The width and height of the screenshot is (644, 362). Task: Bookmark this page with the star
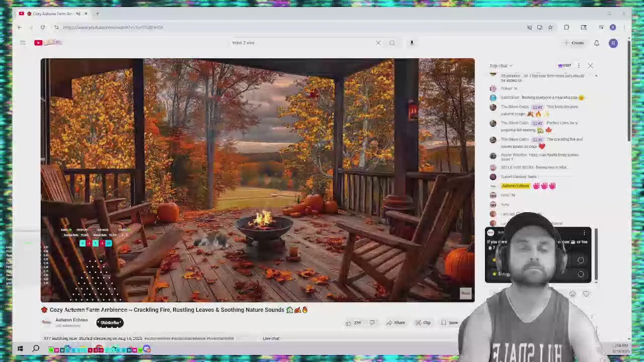[x=550, y=27]
